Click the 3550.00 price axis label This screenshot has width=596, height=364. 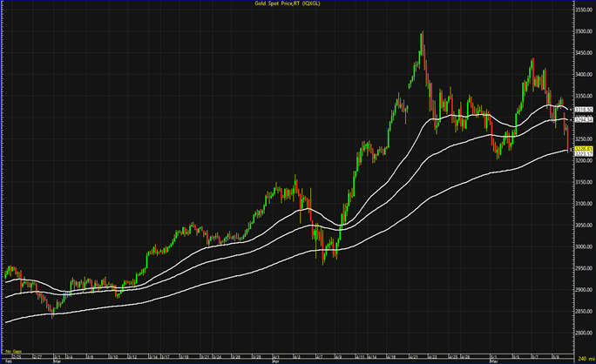tap(583, 10)
